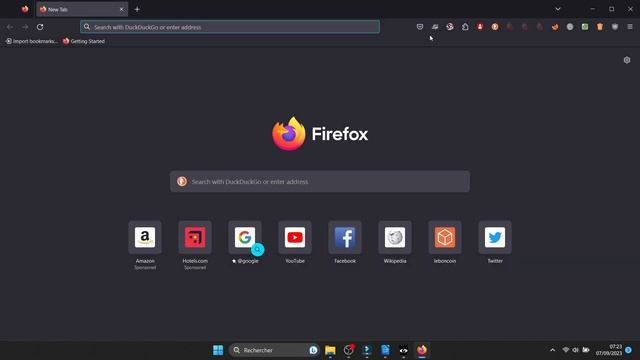Click the Wi-Fi network tray icon
This screenshot has height=360, width=640.
tap(566, 350)
